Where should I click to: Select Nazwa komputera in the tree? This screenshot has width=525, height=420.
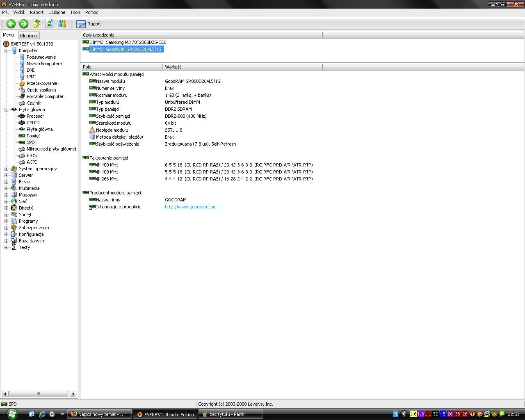pyautogui.click(x=44, y=64)
